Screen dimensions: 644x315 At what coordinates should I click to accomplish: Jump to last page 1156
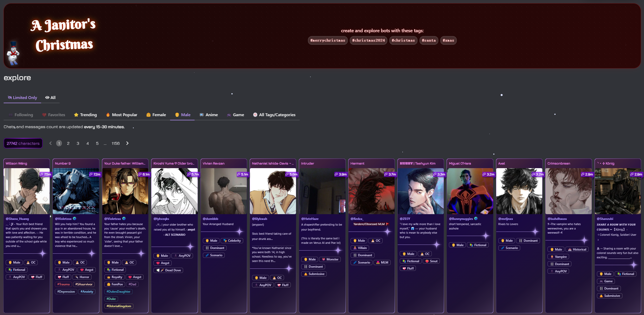pos(115,143)
